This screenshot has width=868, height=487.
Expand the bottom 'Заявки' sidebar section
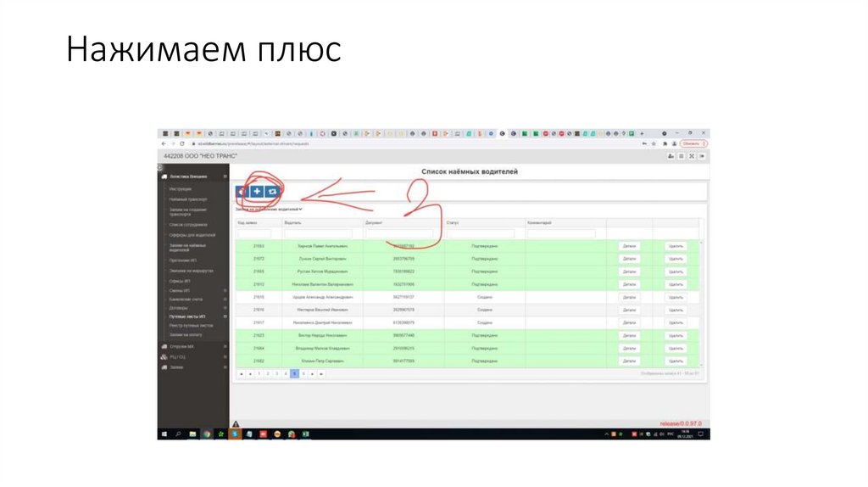click(225, 367)
